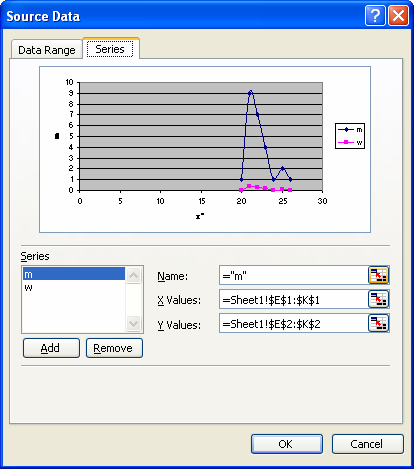Switch to the Data Range tab

[47, 50]
